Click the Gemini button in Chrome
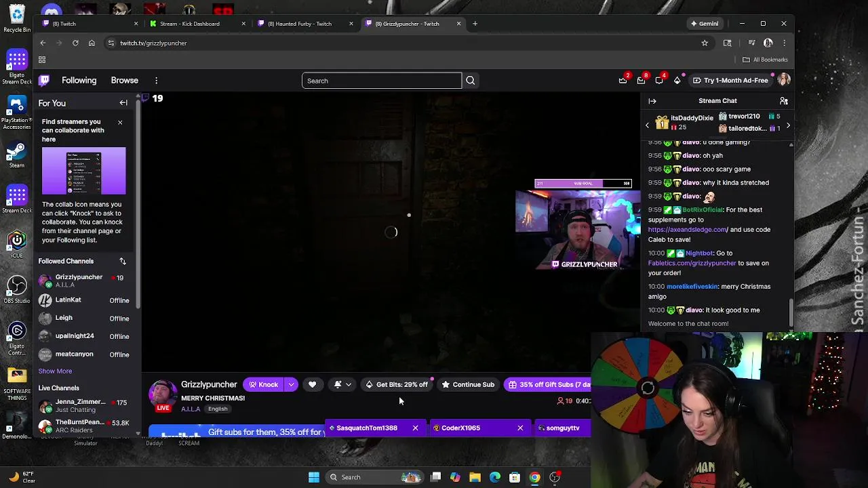 point(705,24)
